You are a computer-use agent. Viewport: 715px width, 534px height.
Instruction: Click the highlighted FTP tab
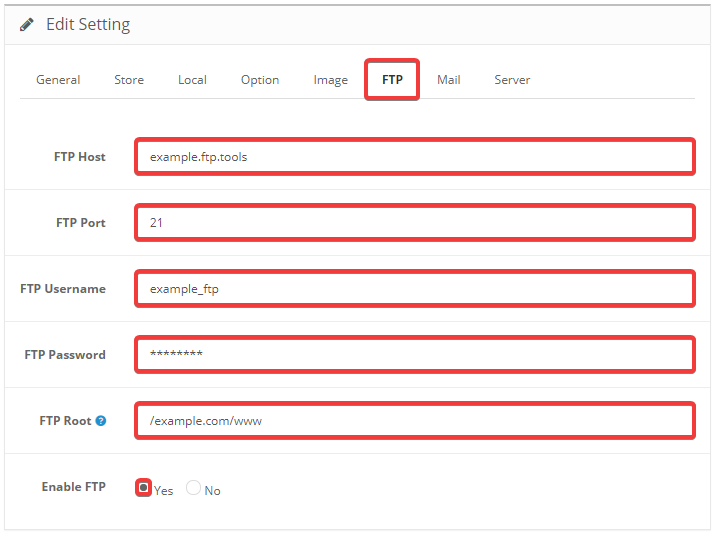click(x=392, y=80)
